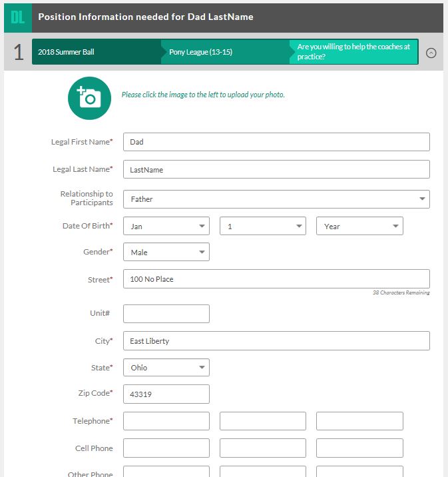448x477 pixels.
Task: Click the middle Cell Phone box
Action: pos(262,448)
